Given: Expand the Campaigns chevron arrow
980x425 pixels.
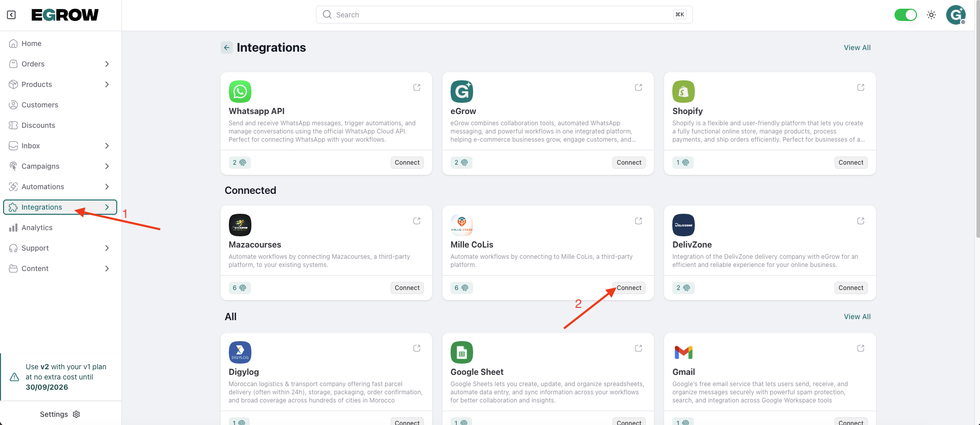Looking at the screenshot, I should click(x=107, y=166).
